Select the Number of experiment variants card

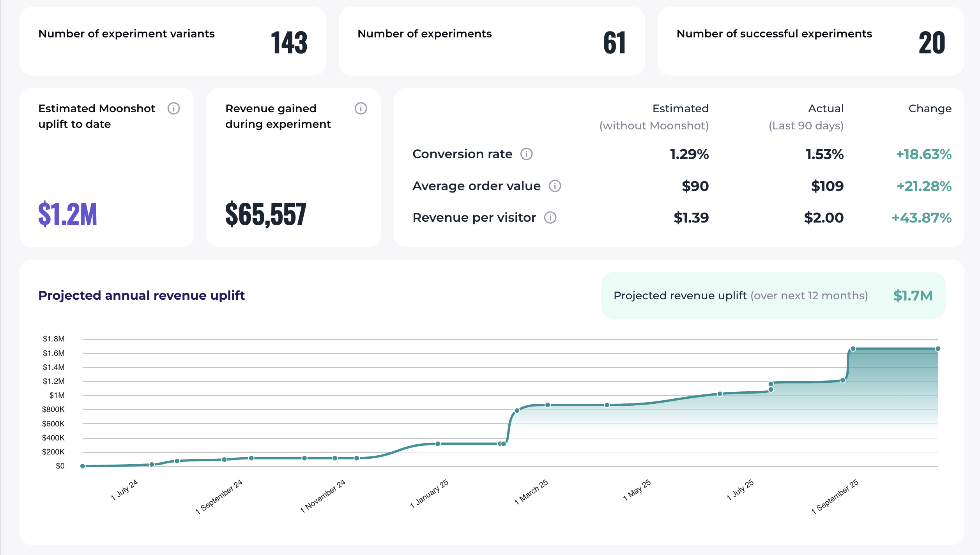coord(173,41)
